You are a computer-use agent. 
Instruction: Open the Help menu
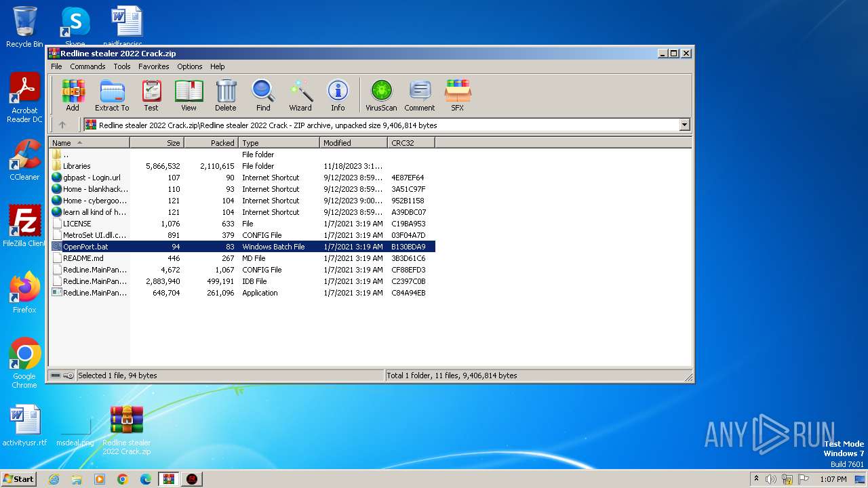pyautogui.click(x=217, y=66)
